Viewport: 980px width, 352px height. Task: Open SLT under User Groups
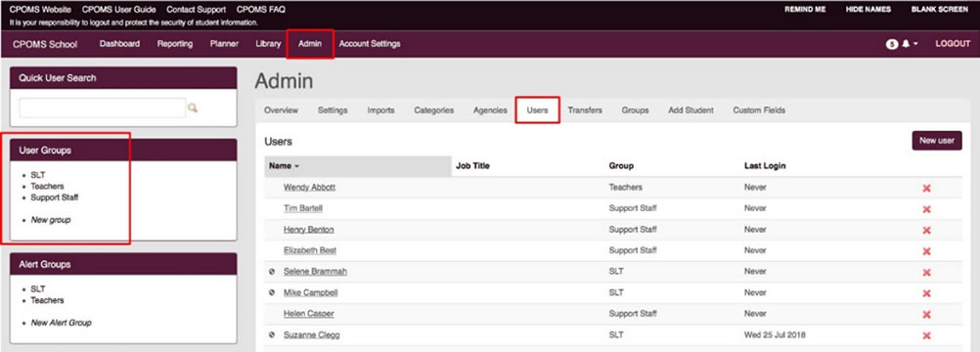coord(37,175)
